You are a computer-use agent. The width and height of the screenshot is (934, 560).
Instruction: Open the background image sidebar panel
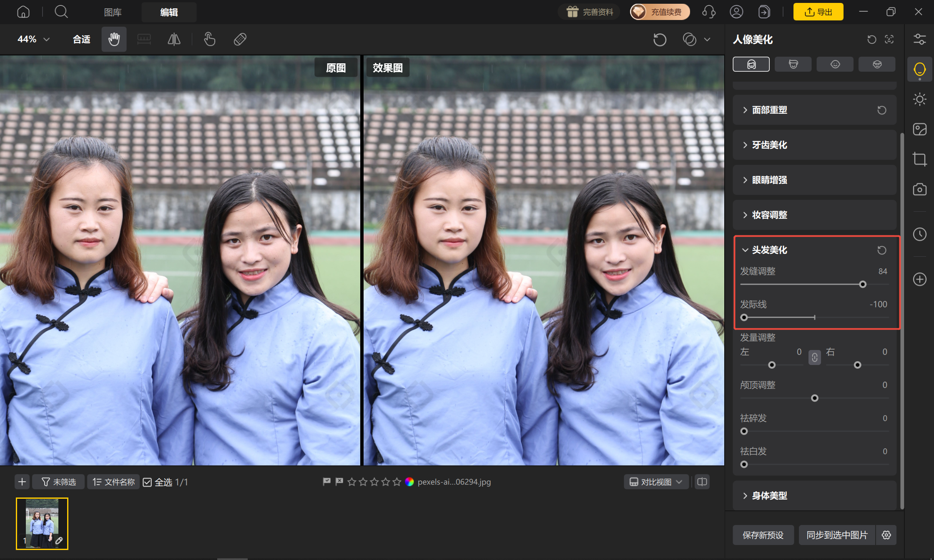919,129
